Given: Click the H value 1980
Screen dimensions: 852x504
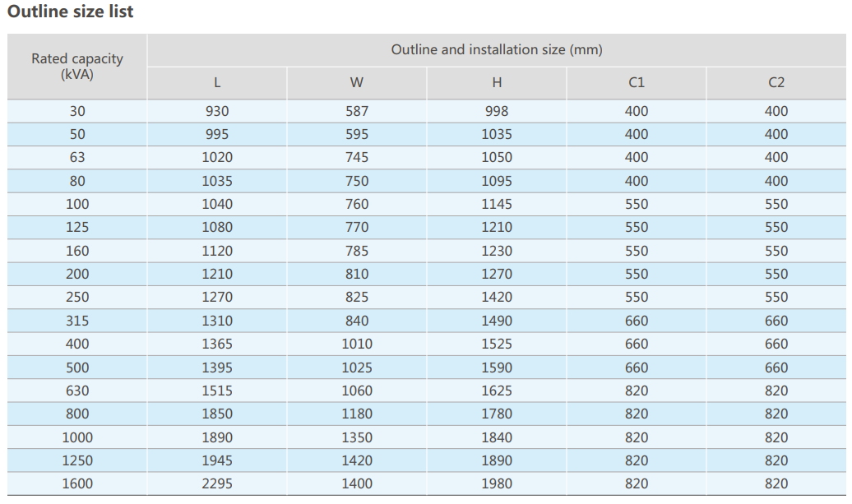Looking at the screenshot, I should click(497, 483).
